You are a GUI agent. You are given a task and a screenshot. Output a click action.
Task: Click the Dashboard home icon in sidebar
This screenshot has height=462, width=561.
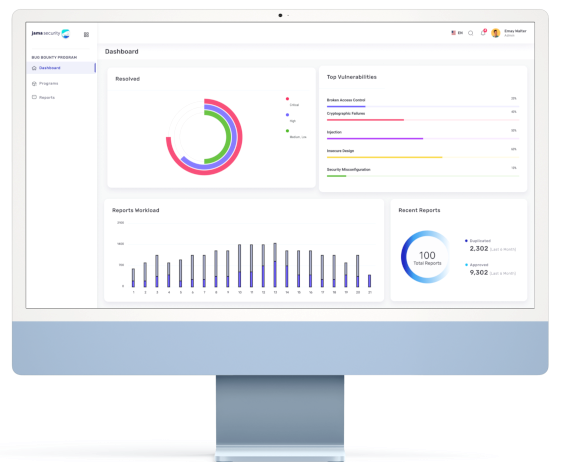[x=34, y=68]
